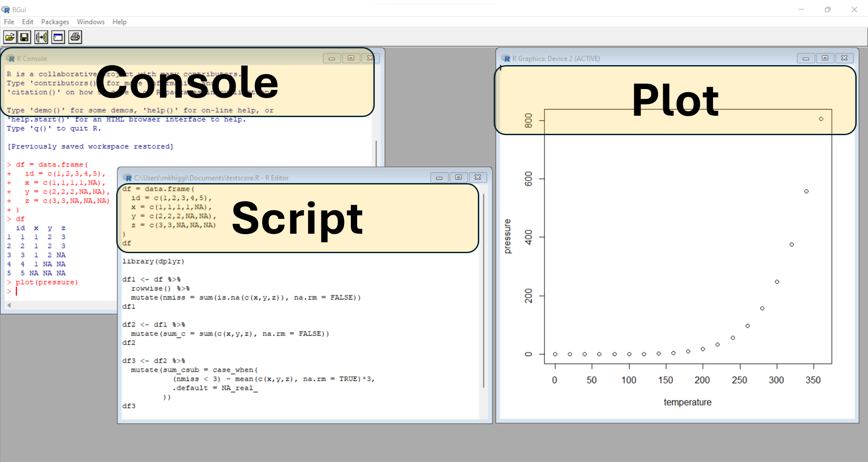Return focus to Console toolbar icon
Screen dimensions: 868x462
click(58, 37)
